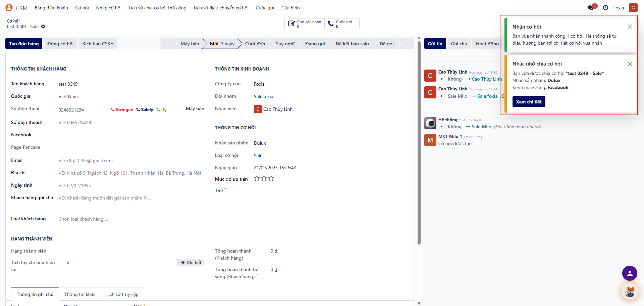
Task: Expand the left ellipsis of the stage bar
Action: [x=168, y=44]
